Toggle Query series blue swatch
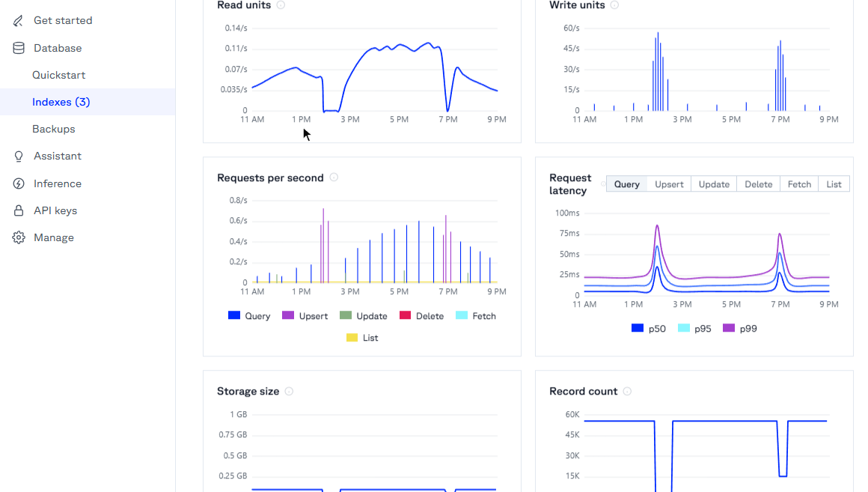 click(234, 315)
